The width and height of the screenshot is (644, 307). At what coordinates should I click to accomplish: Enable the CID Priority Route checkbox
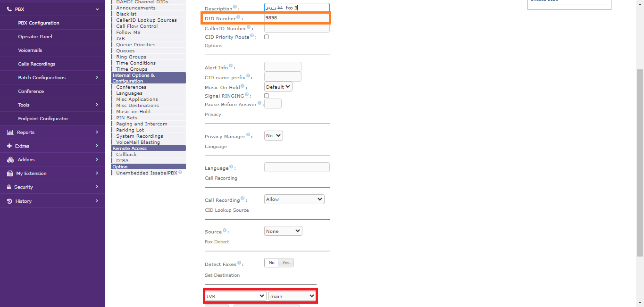click(x=267, y=37)
